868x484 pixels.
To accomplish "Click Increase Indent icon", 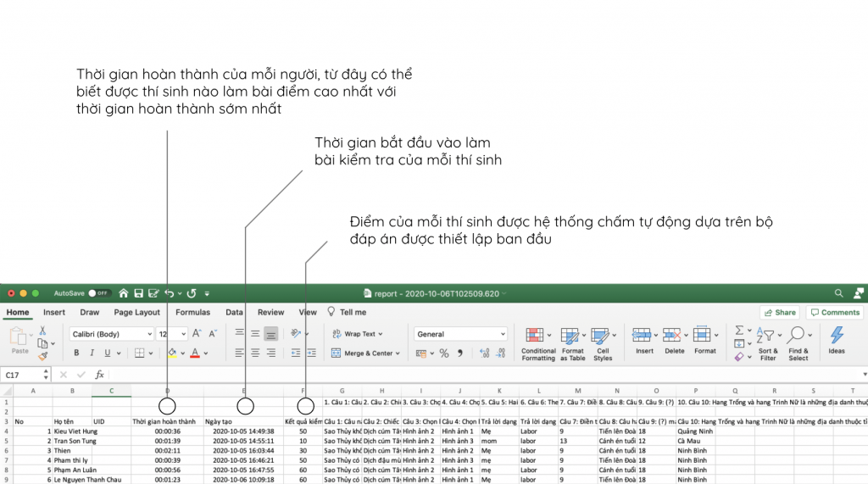I will 312,353.
